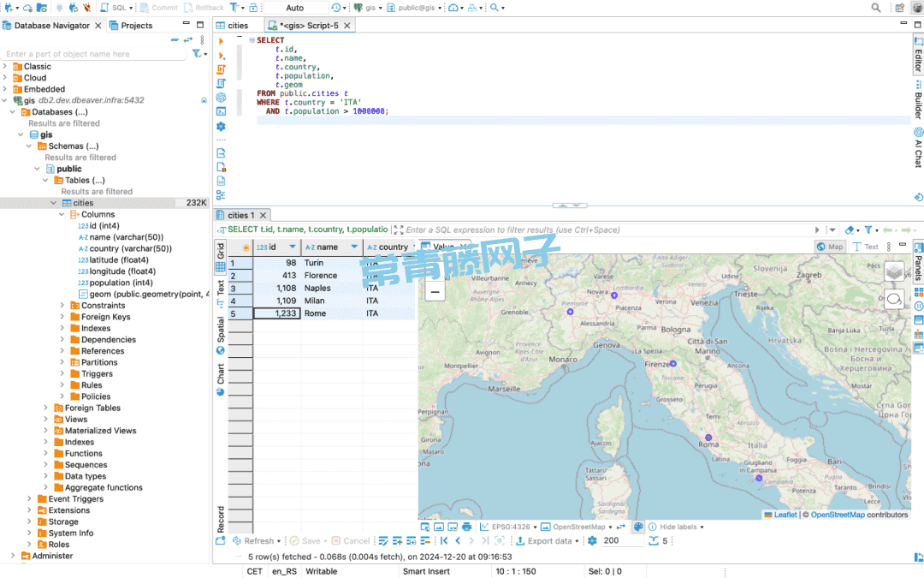Click the Refresh results button
The image size is (924, 578).
tap(257, 541)
